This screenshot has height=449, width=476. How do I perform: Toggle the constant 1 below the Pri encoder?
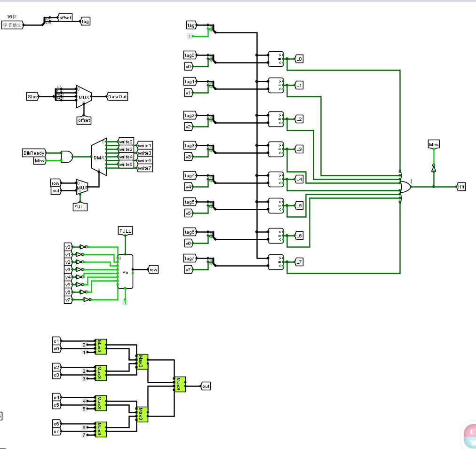pyautogui.click(x=125, y=302)
